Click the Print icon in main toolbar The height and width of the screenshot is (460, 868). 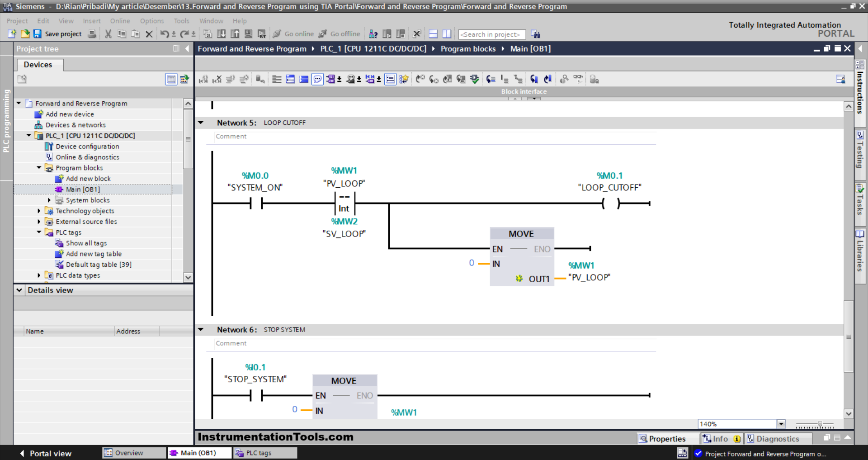tap(92, 34)
